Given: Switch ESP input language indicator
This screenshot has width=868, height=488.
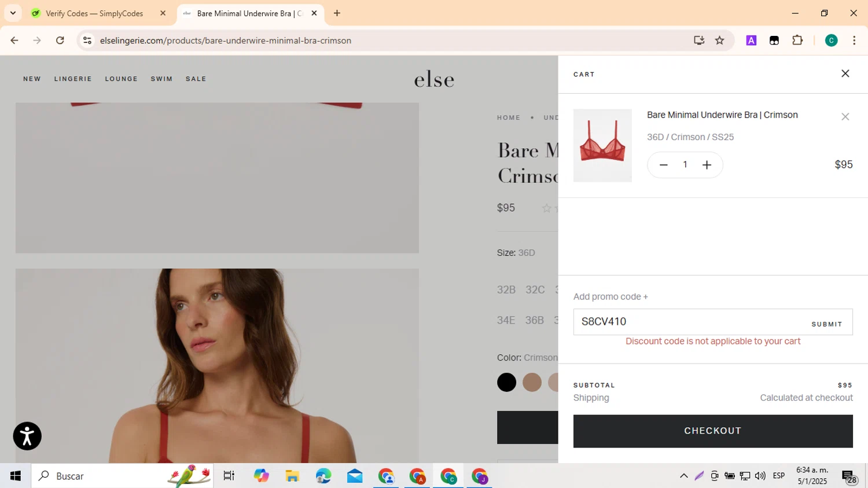Looking at the screenshot, I should click(779, 476).
